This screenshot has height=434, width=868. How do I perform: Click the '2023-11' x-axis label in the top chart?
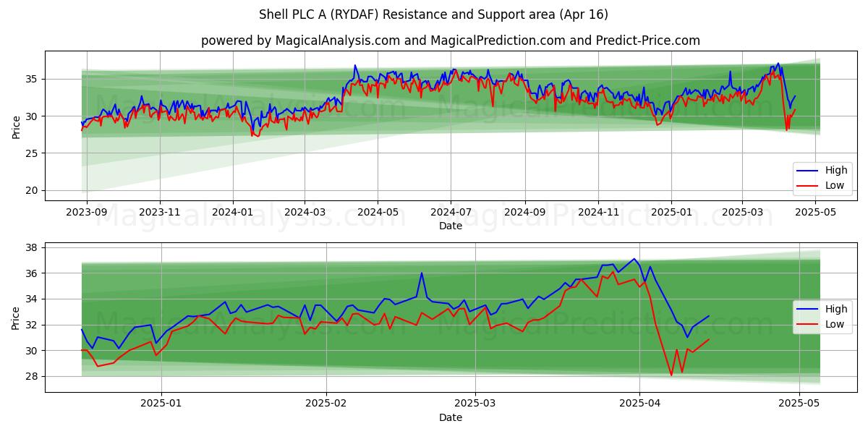point(160,213)
